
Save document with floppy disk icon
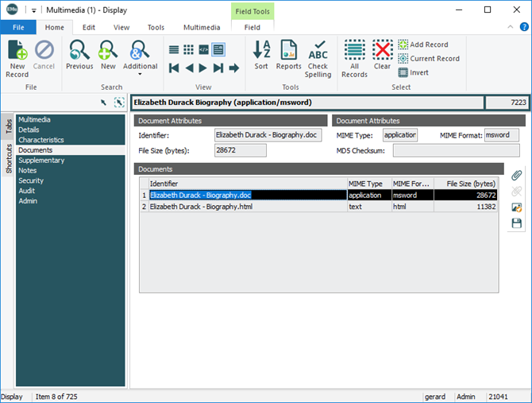pos(516,223)
